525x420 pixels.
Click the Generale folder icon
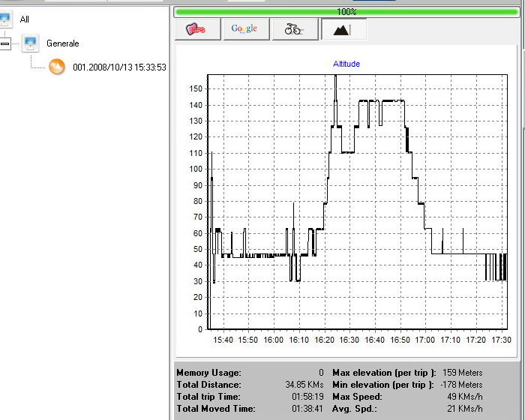coord(31,43)
